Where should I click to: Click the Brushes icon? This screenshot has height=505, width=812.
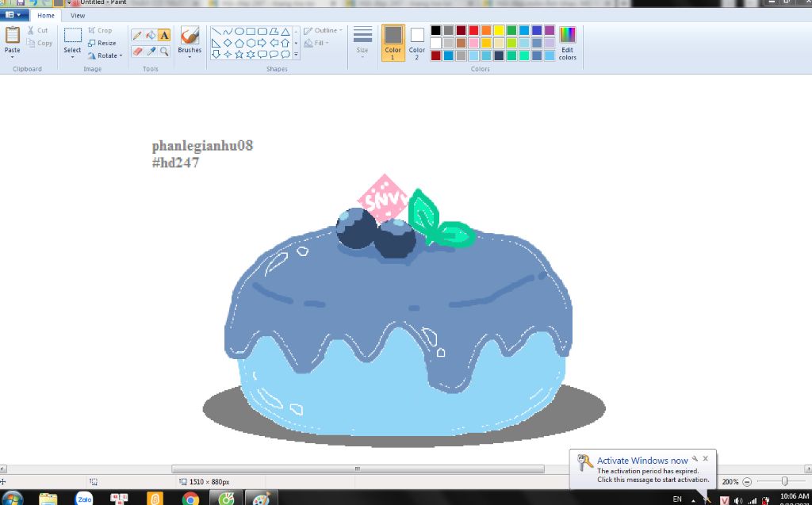190,35
